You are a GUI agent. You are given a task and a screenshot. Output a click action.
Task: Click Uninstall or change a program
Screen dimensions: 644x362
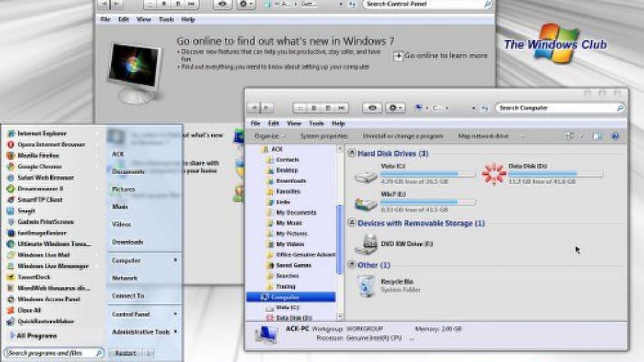(403, 136)
